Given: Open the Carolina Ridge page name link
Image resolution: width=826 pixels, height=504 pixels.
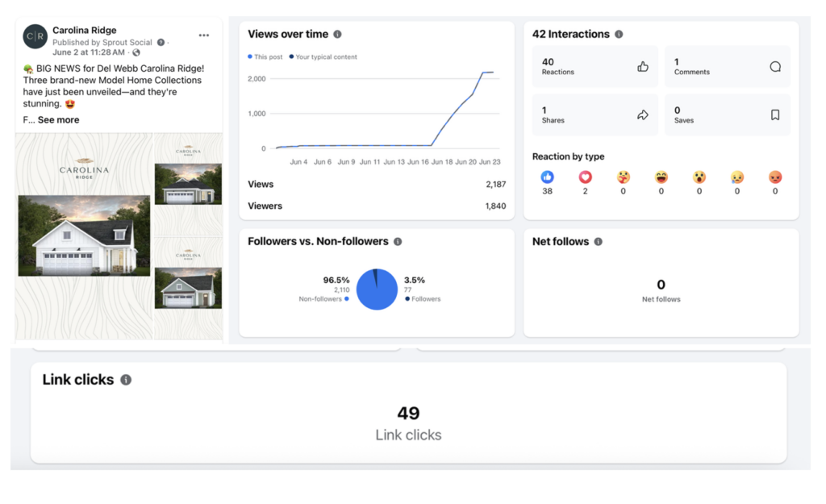Looking at the screenshot, I should click(84, 31).
